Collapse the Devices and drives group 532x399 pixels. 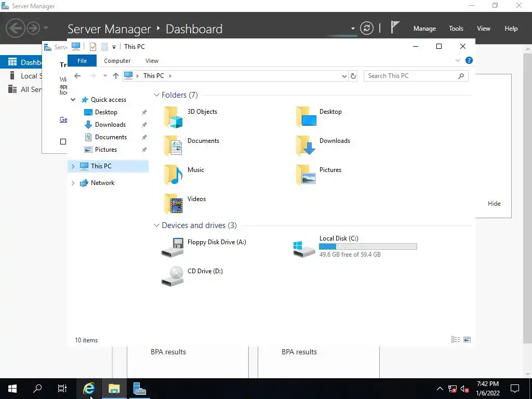[x=156, y=225]
